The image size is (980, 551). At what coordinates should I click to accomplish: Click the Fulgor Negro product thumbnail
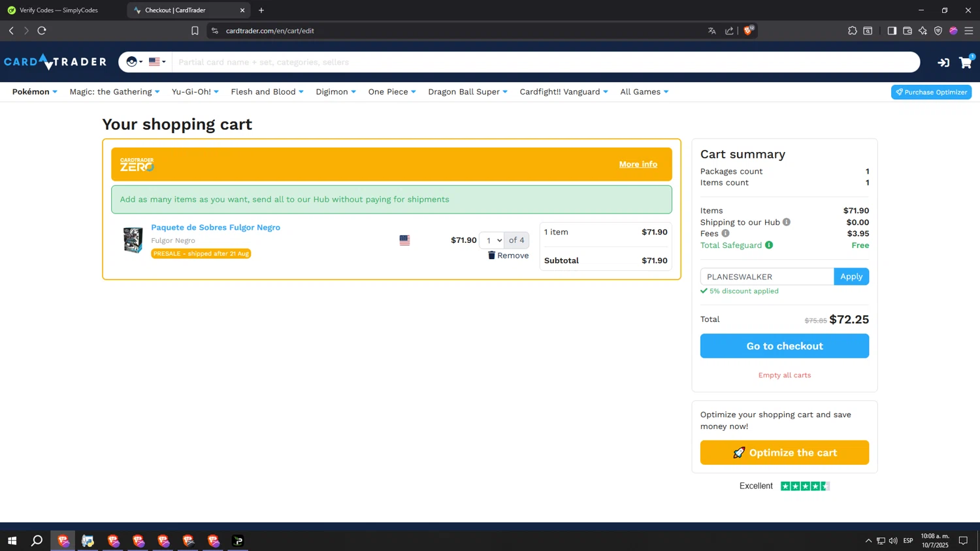[133, 240]
